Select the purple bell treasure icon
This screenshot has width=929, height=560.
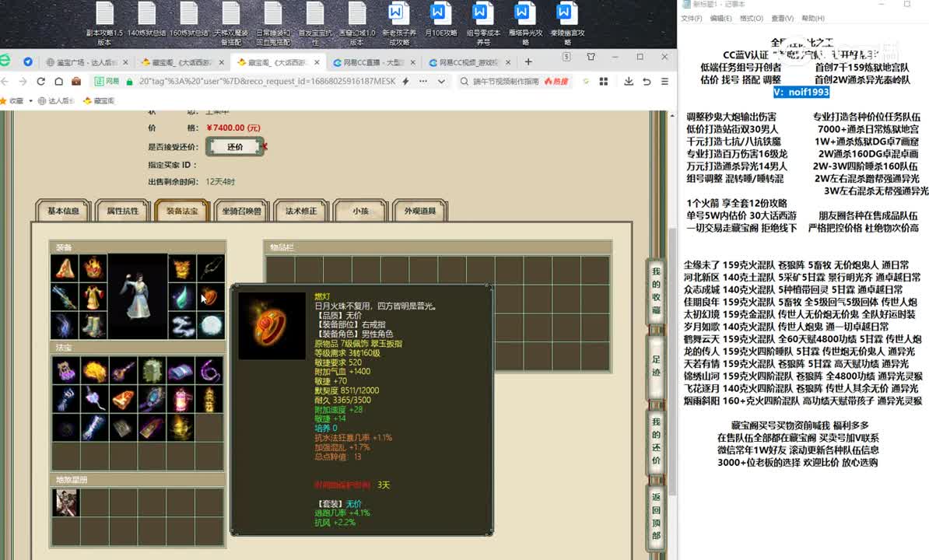tap(65, 370)
